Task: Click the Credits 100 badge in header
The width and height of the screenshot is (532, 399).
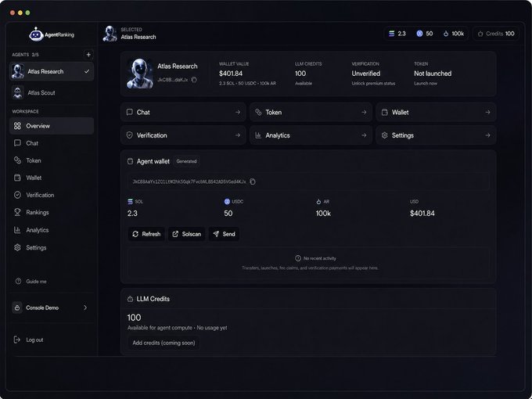Action: click(496, 34)
